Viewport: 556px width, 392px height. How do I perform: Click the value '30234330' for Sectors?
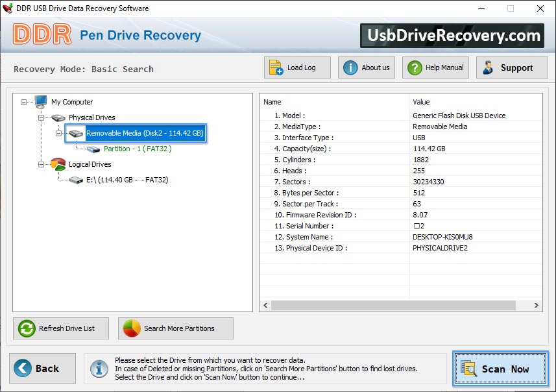(x=428, y=182)
